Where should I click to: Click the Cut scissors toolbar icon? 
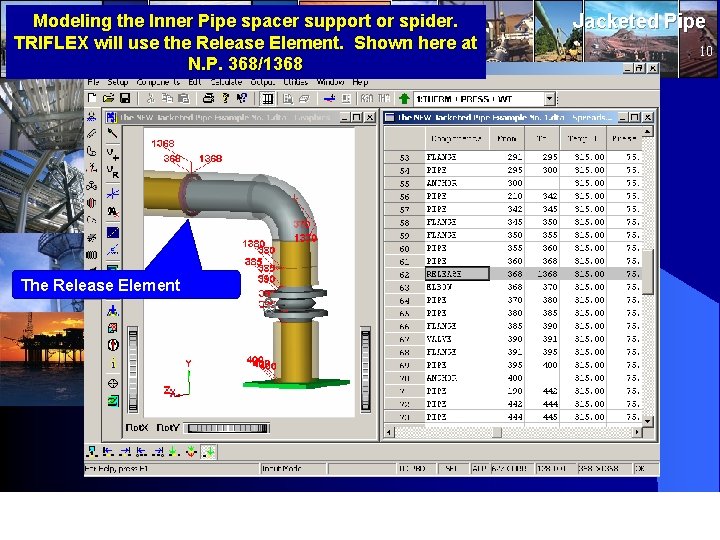(x=150, y=98)
